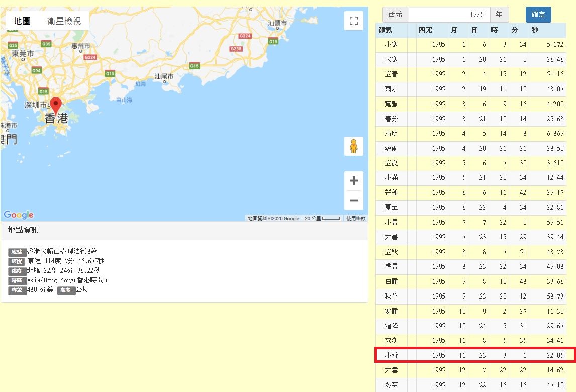576x392 pixels.
Task: Click the G15 highway marker near 汕尾市
Action: click(x=194, y=66)
